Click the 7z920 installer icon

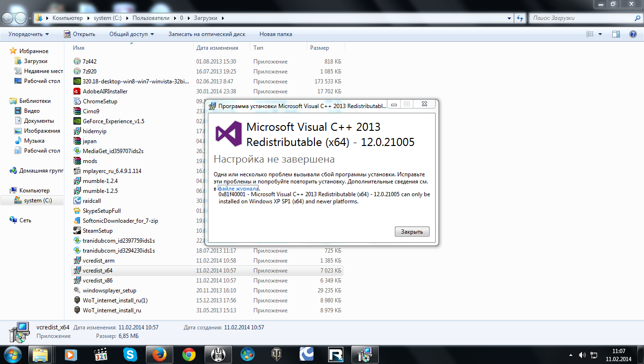click(78, 71)
